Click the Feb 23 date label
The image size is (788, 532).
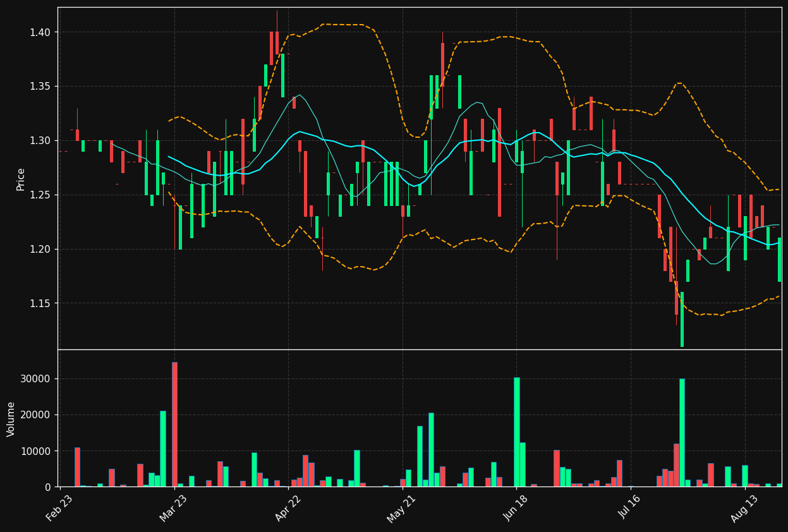(59, 508)
